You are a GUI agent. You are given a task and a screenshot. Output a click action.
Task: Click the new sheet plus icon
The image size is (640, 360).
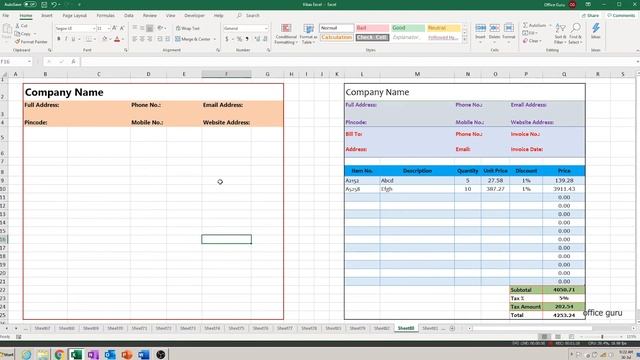pyautogui.click(x=452, y=328)
